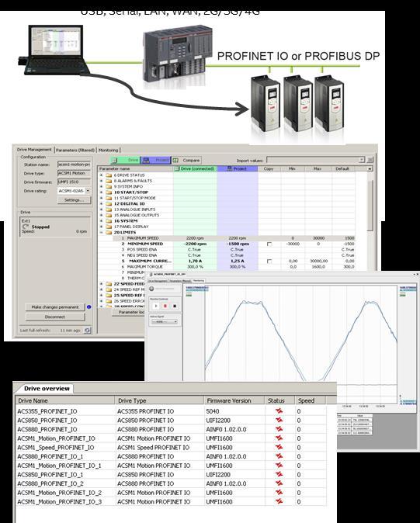Click the status icon for ACS850_PROFINET_IO
The height and width of the screenshot is (523, 420).
(279, 420)
